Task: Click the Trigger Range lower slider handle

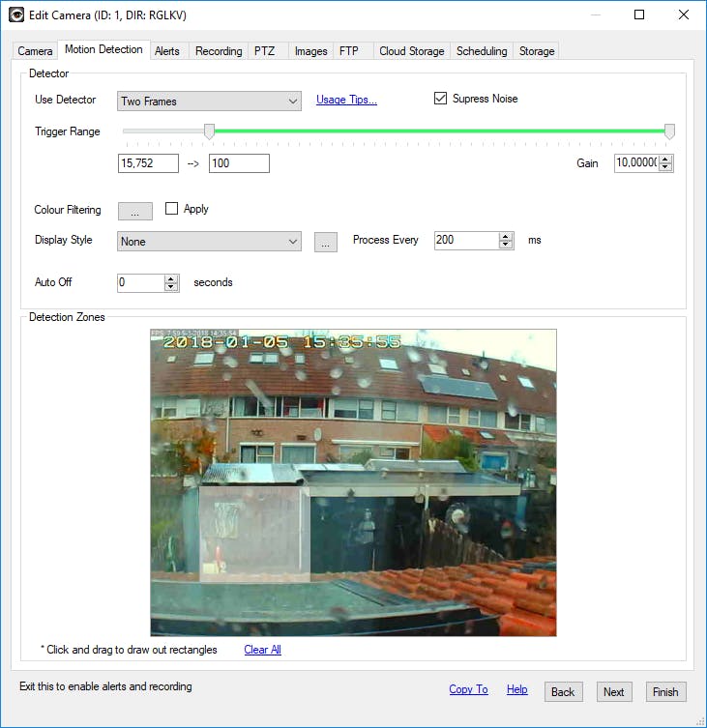Action: click(210, 131)
